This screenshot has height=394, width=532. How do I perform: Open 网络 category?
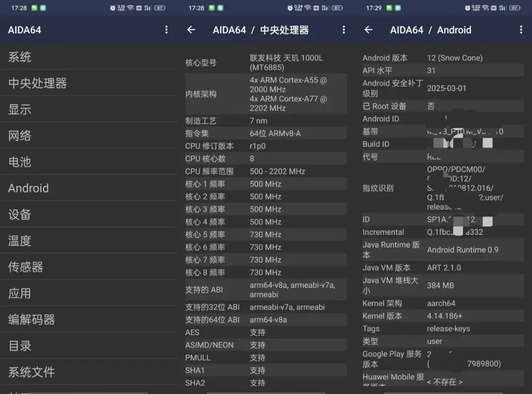coord(89,136)
